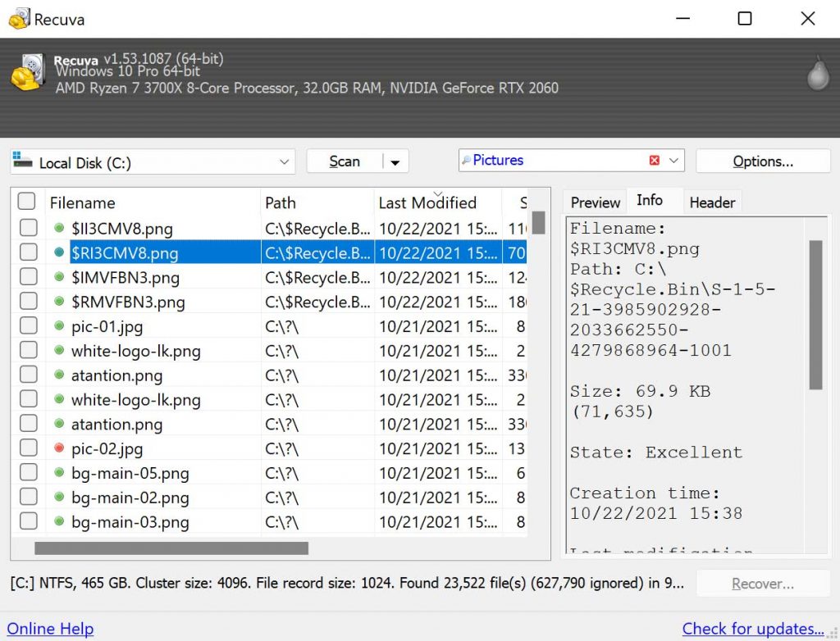Tick the select-all checkbox in the header row
Screen dimensions: 840x641
(x=27, y=201)
